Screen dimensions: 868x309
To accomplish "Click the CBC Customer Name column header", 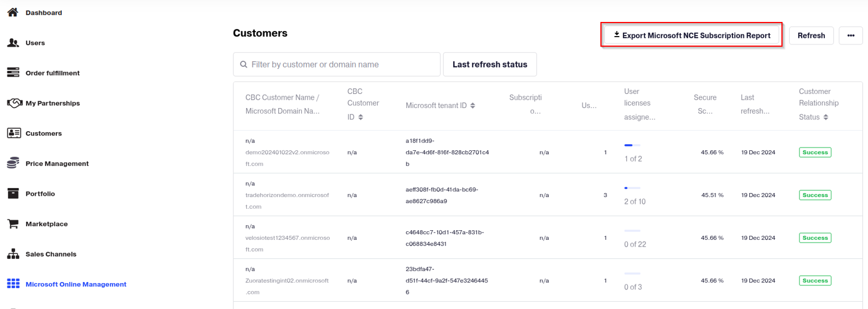I will [282, 104].
